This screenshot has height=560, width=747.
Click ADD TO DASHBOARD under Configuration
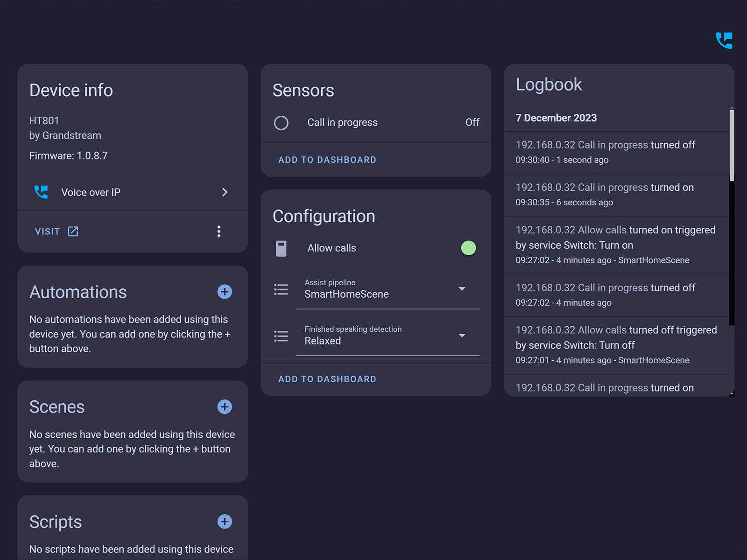pyautogui.click(x=327, y=379)
